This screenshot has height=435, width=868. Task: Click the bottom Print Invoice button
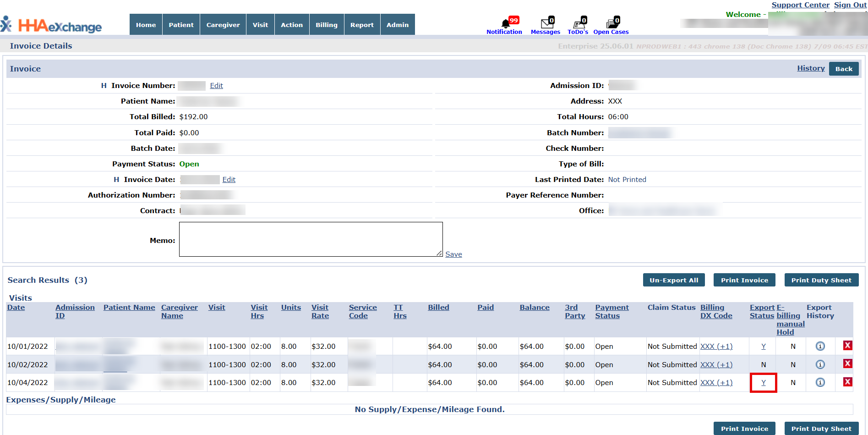(744, 429)
